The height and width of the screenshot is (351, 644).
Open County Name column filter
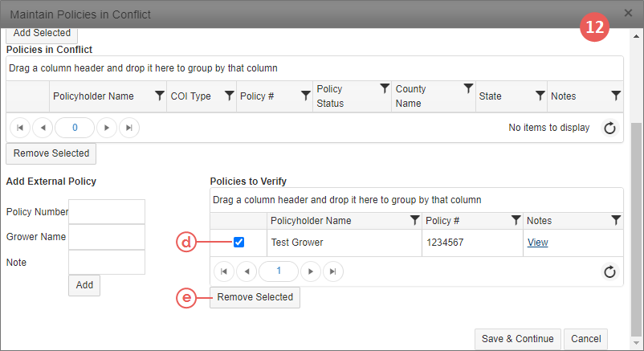tap(468, 88)
